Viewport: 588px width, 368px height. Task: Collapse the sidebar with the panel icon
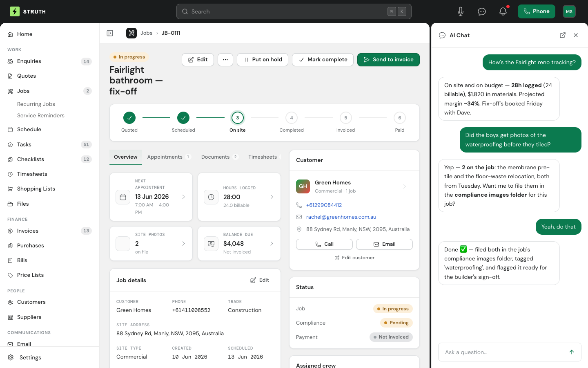tap(110, 33)
